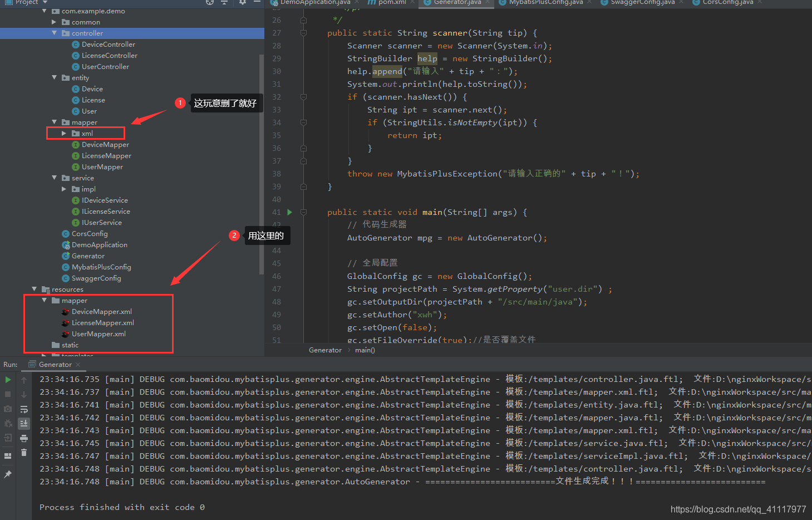The height and width of the screenshot is (520, 812).
Task: Select IUserService in tree
Action: click(102, 223)
